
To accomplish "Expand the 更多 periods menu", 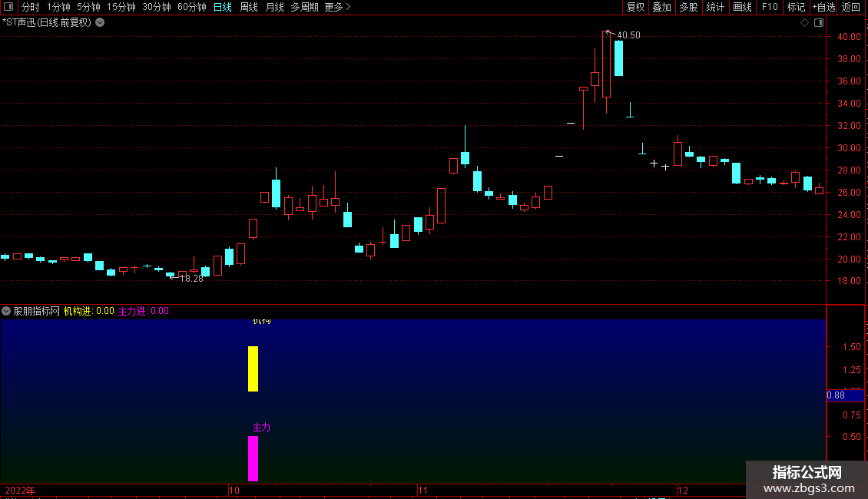I will pos(338,7).
